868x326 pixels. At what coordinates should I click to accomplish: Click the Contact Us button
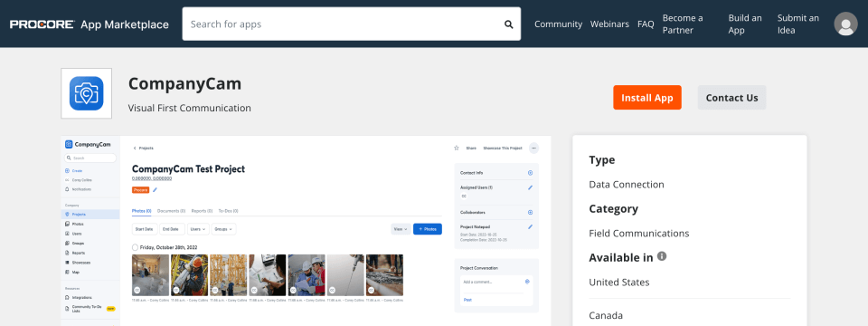(731, 98)
